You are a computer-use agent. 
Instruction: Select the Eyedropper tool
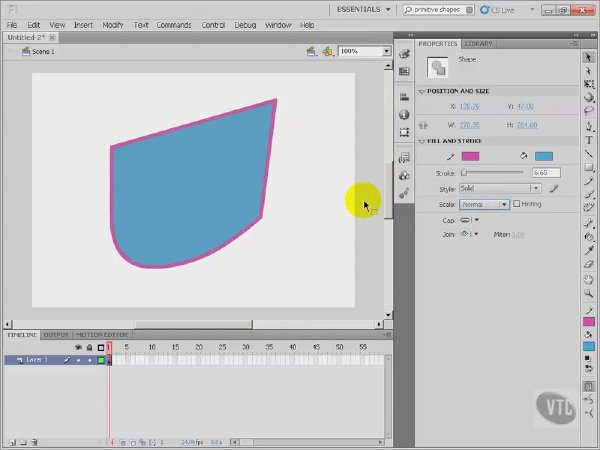click(589, 250)
